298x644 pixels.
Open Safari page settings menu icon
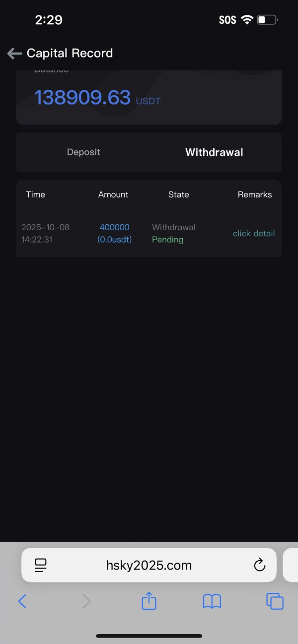pos(40,565)
